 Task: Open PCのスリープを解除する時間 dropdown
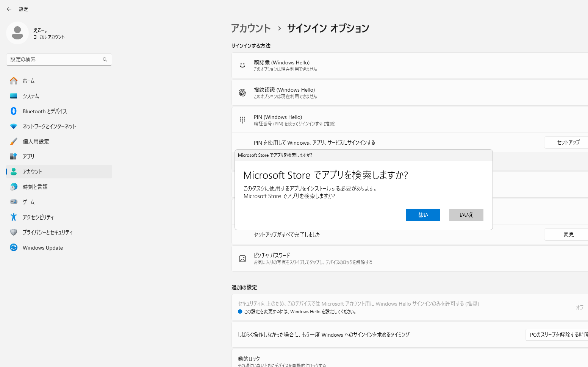[x=557, y=335]
